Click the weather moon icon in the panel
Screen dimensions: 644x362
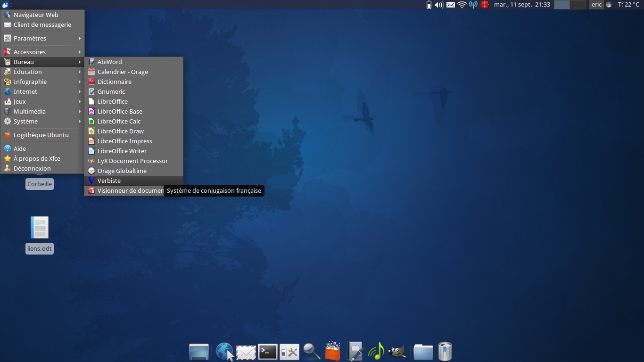coord(609,5)
